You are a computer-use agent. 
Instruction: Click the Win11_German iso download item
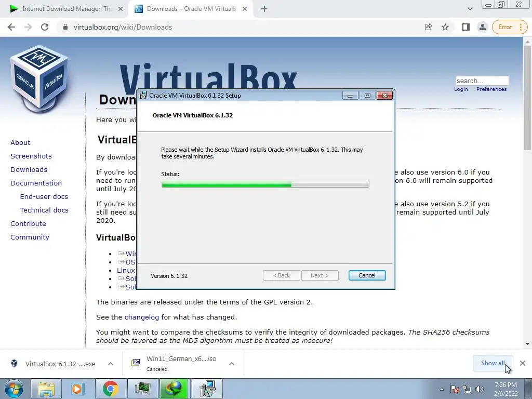click(175, 363)
